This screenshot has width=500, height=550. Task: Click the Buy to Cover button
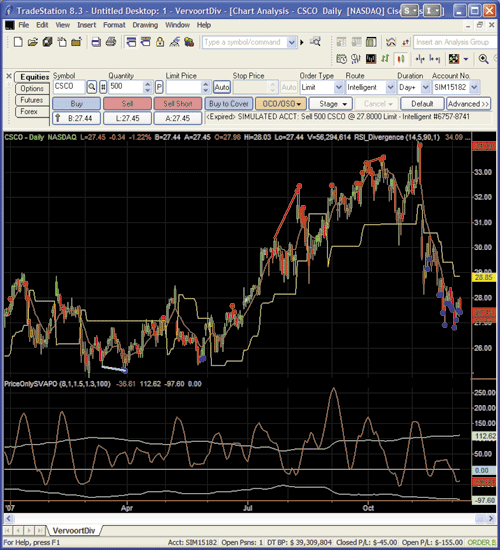pyautogui.click(x=229, y=104)
